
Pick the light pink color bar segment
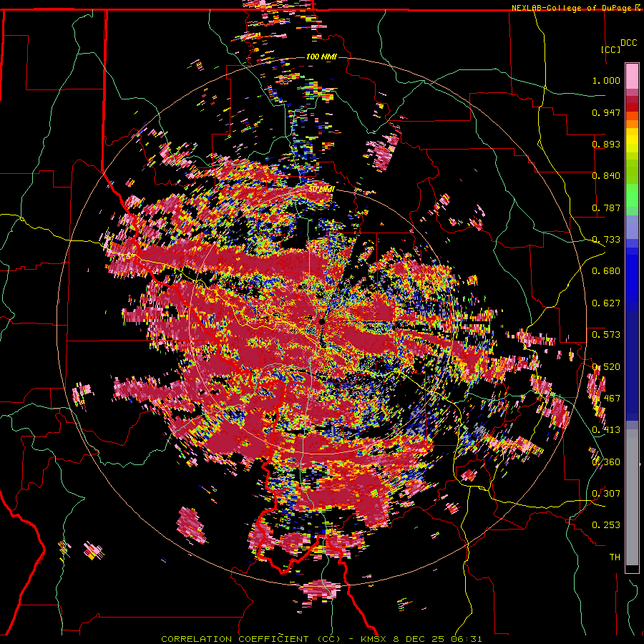tap(632, 76)
